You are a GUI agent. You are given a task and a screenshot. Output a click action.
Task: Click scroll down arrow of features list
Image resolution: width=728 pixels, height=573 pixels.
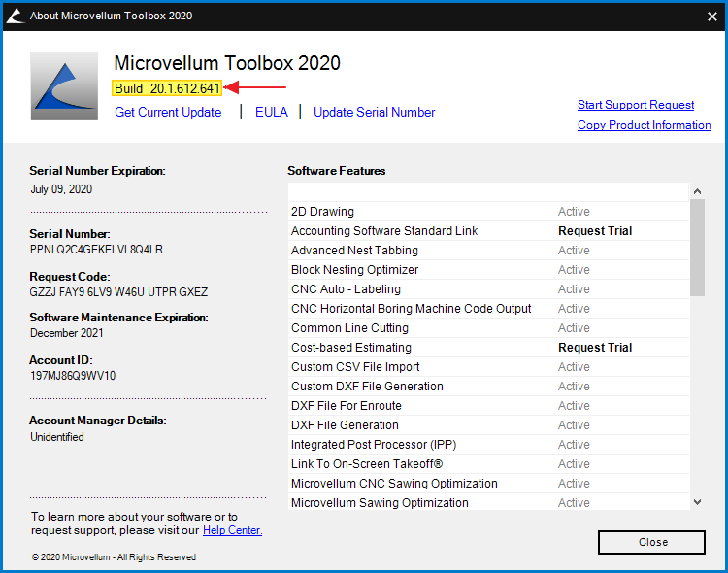pos(697,502)
